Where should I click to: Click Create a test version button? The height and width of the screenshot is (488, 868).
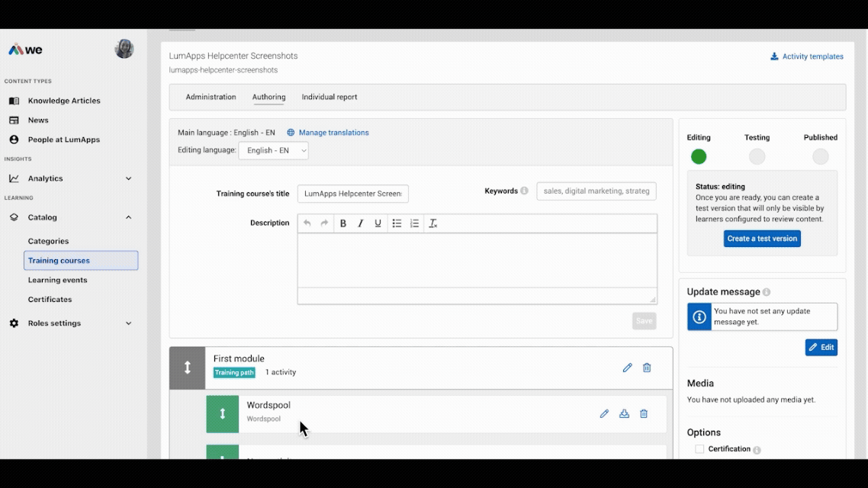pos(762,239)
